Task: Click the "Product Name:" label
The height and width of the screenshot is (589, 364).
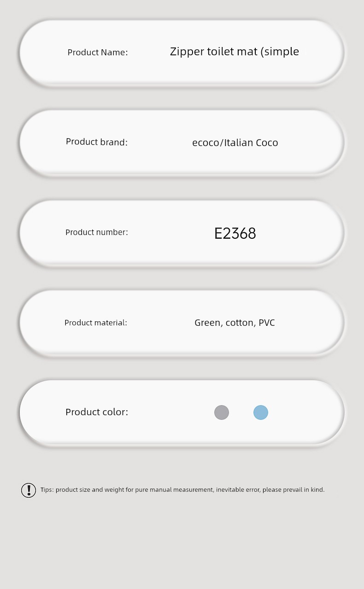Action: [98, 53]
